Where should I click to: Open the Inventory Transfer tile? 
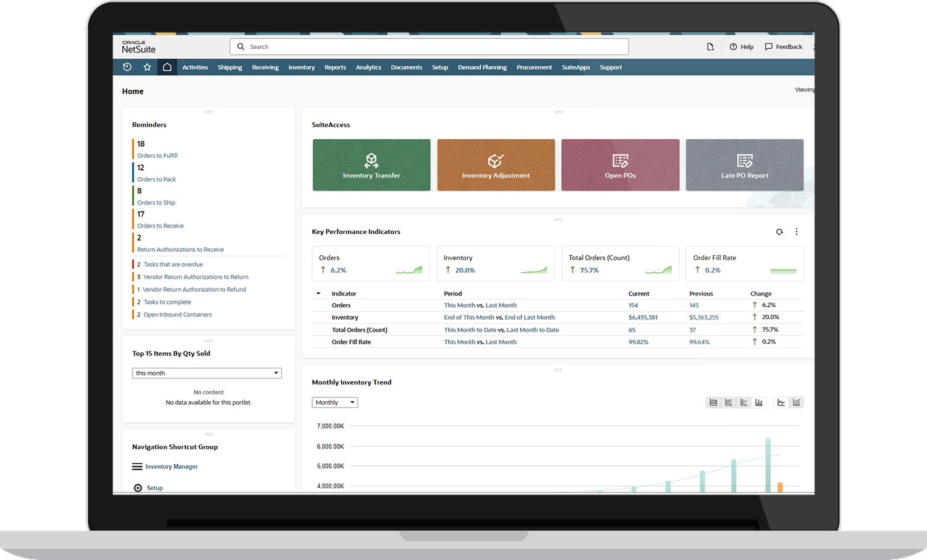pos(371,165)
